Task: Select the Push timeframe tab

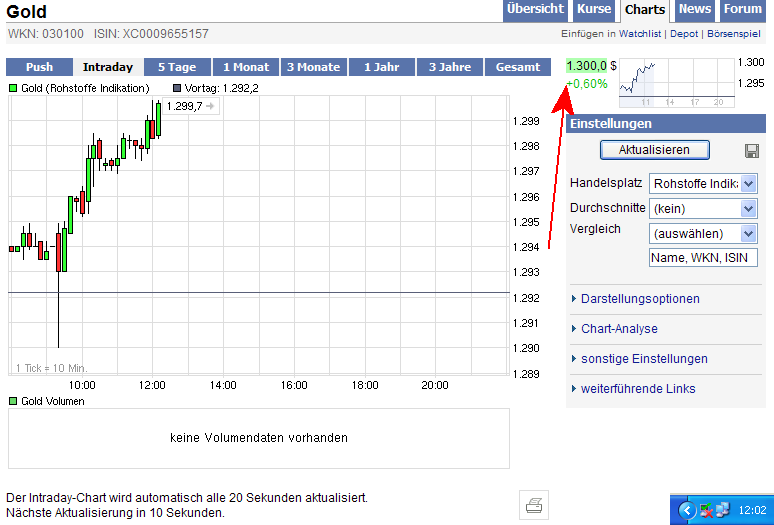Action: point(39,67)
